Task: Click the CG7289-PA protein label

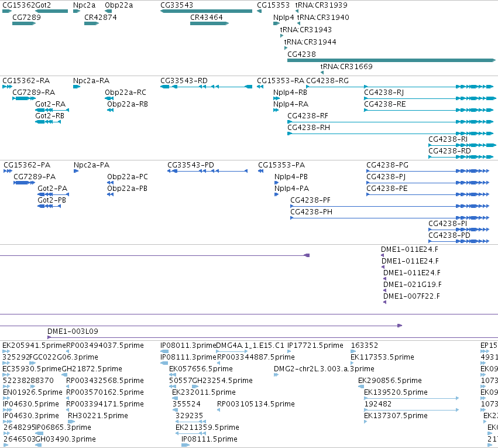Action: (35, 177)
